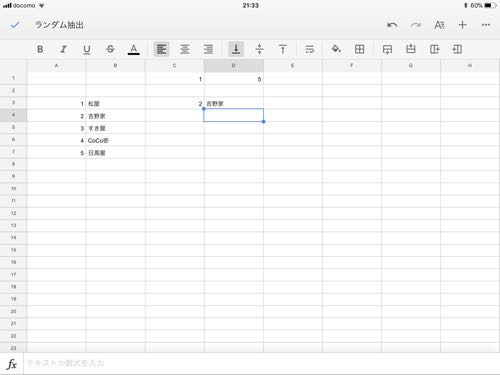Viewport: 500px width, 375px height.
Task: Open the text color picker
Action: [134, 49]
